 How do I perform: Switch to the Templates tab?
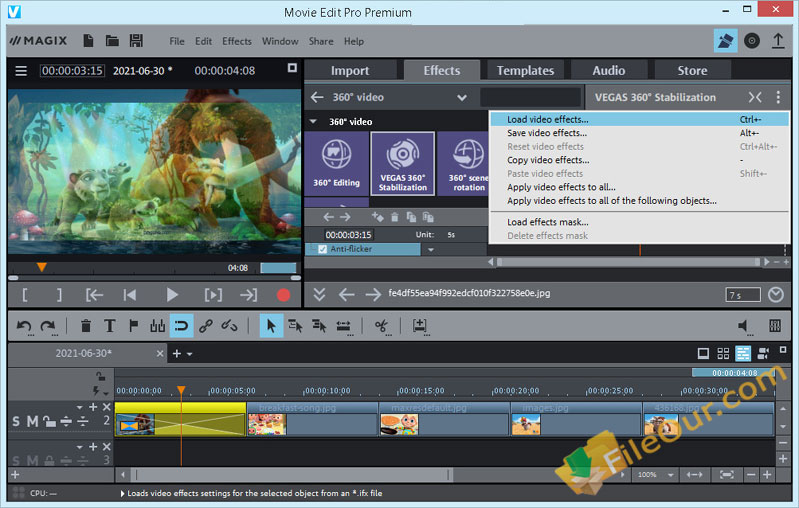pyautogui.click(x=525, y=70)
